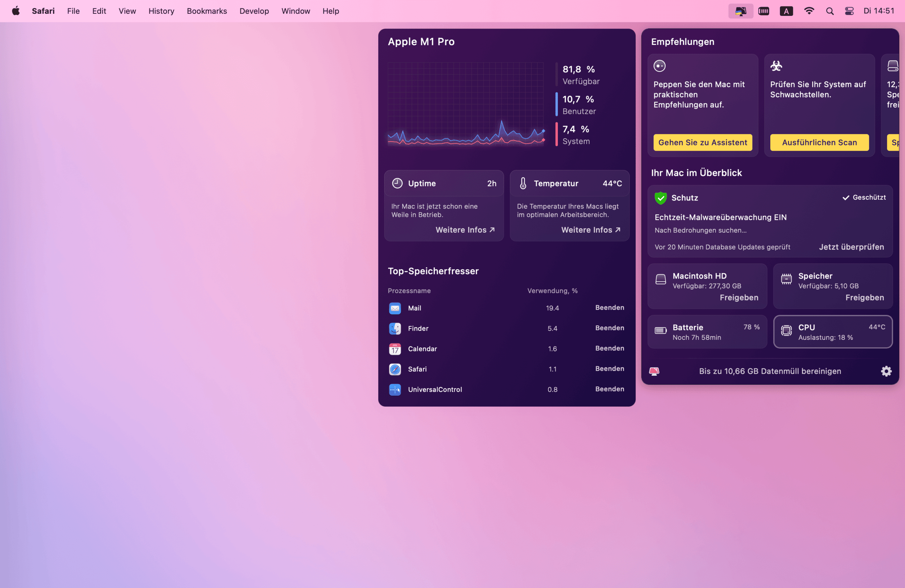Click the Top-Speicherfresser heading
905x588 pixels.
point(433,271)
